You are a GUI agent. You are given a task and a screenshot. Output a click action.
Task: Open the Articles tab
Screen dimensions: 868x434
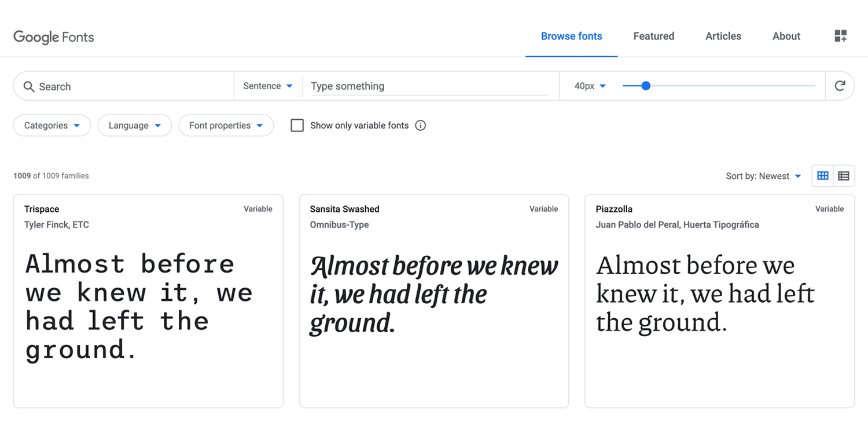[723, 36]
